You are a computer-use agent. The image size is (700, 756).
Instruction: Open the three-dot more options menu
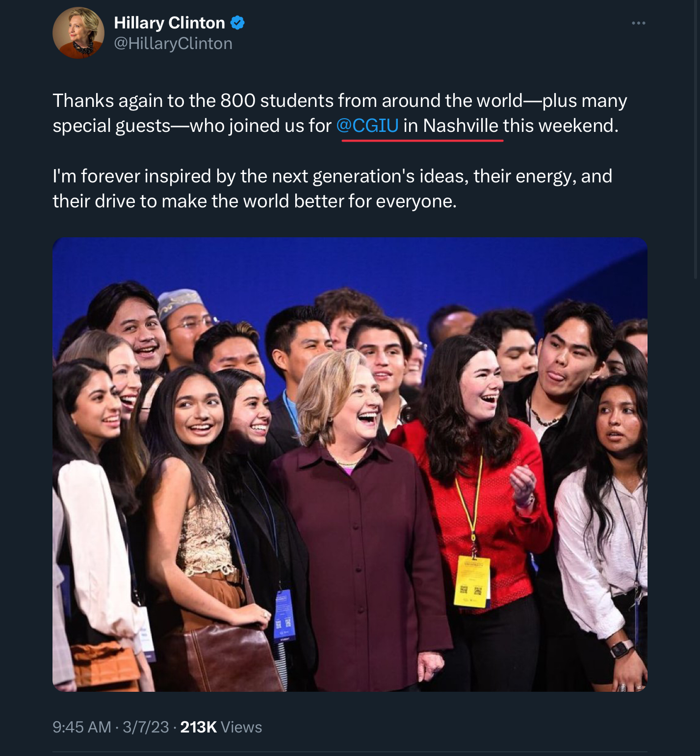[x=638, y=23]
